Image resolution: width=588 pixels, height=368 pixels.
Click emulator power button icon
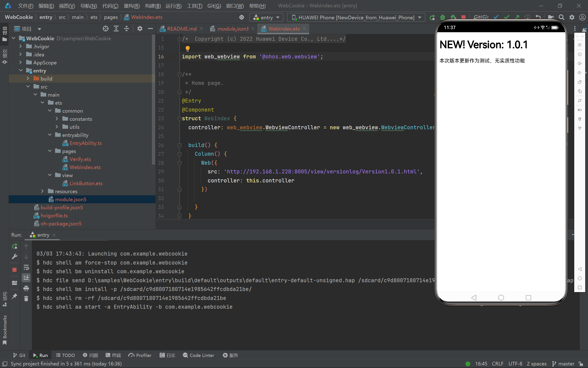pos(580,54)
